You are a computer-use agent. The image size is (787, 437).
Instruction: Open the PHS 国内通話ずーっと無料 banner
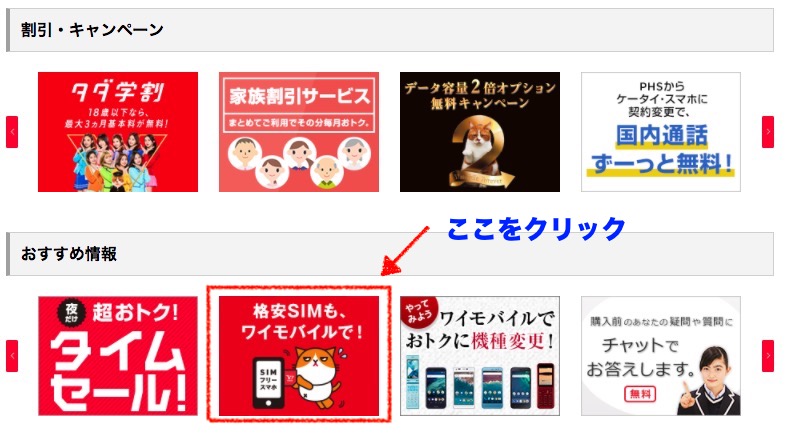tap(661, 131)
